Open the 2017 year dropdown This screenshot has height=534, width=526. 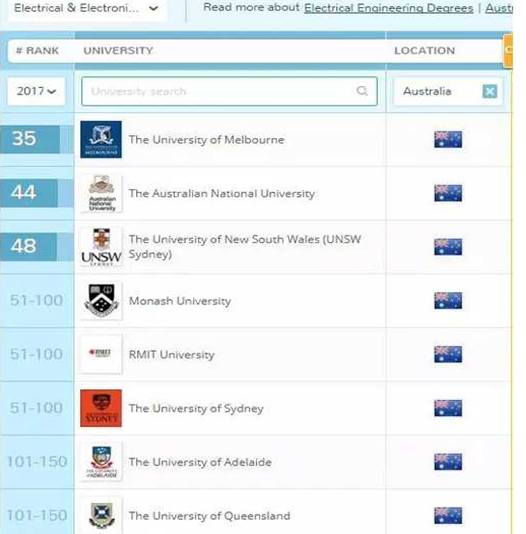pyautogui.click(x=36, y=91)
